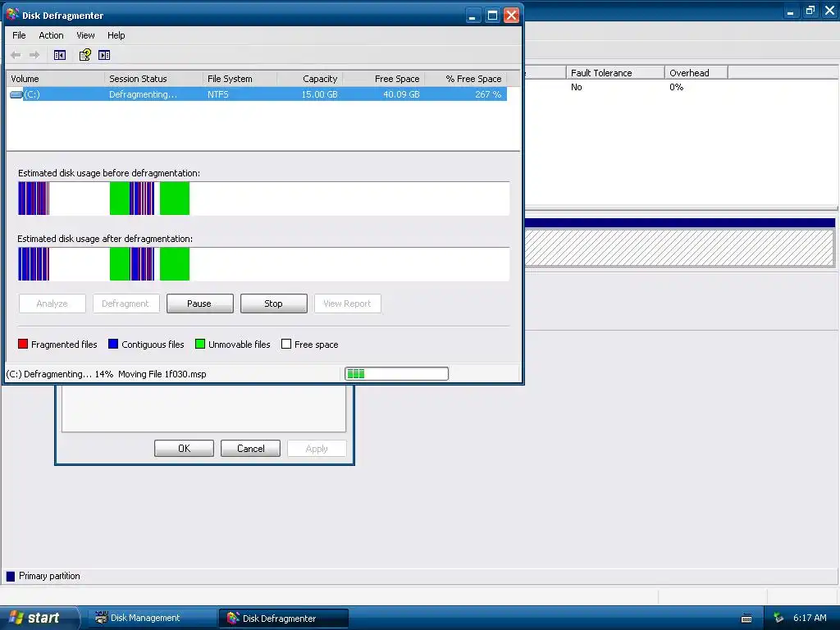The width and height of the screenshot is (840, 630).
Task: Switch to Disk Management in taskbar
Action: [x=152, y=618]
